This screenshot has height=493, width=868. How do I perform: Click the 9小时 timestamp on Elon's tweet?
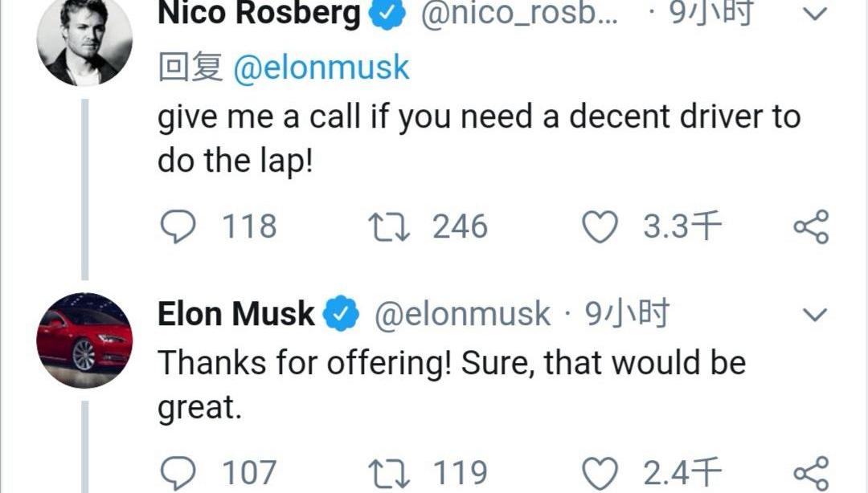tap(627, 314)
